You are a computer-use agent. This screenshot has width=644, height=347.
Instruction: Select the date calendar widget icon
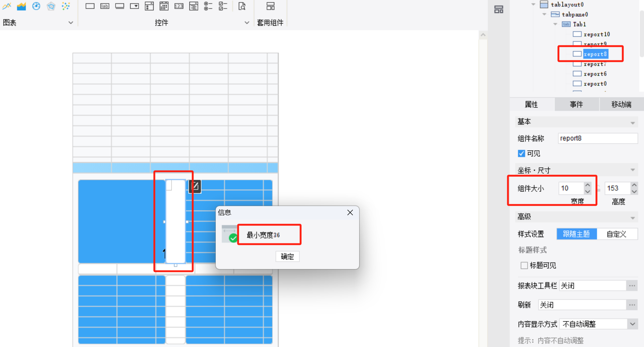coord(164,6)
